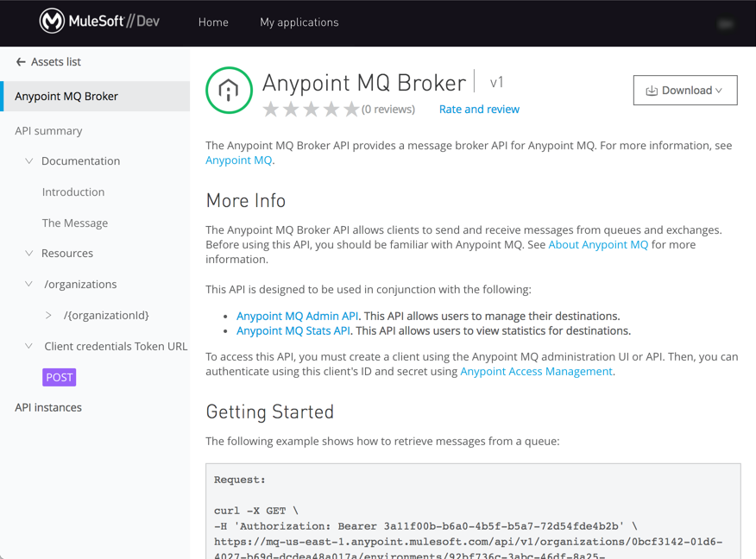Collapse the Resources tree section

point(29,254)
